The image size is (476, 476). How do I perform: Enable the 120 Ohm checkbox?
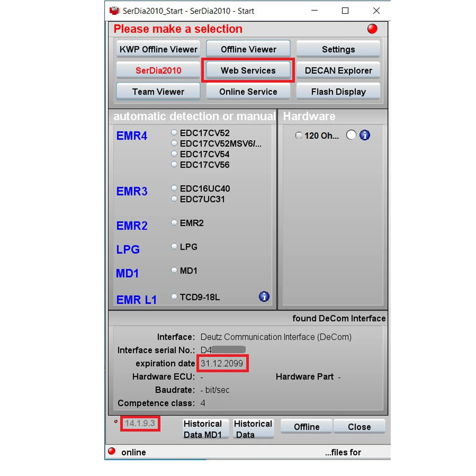299,136
